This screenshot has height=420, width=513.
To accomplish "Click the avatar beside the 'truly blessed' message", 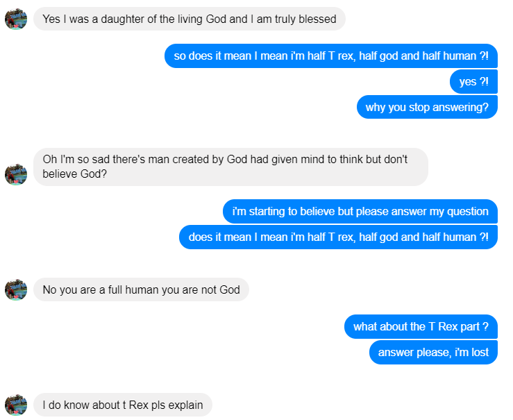I will (x=16, y=19).
